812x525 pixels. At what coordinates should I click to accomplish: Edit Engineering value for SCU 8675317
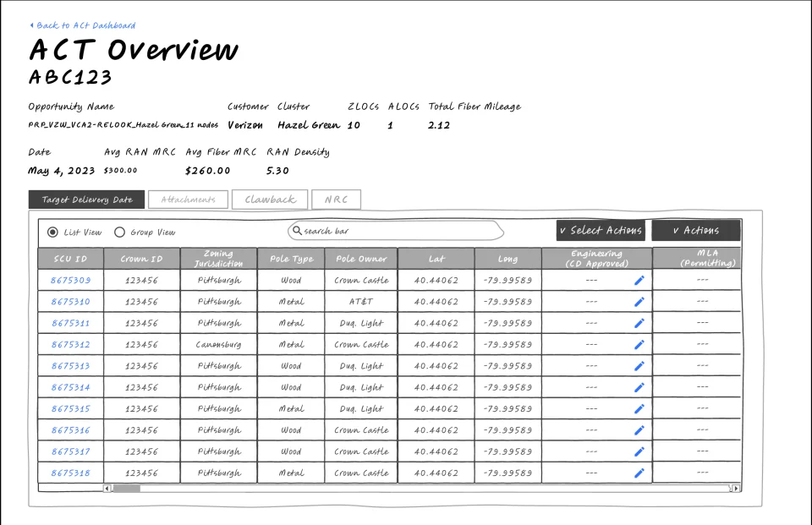[x=639, y=451]
